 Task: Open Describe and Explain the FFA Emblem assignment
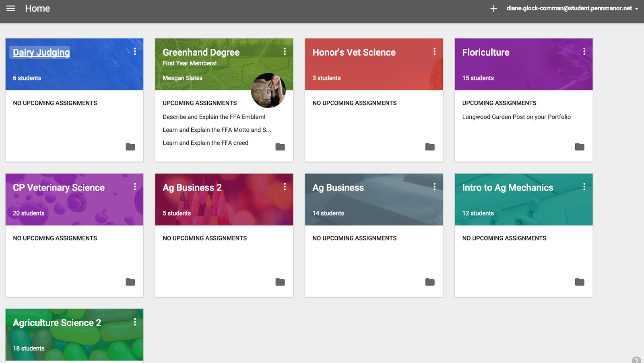(x=214, y=117)
